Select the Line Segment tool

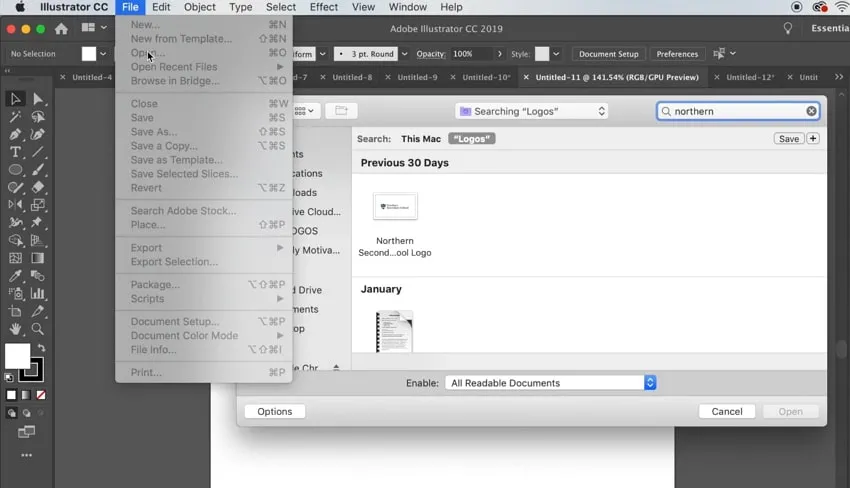click(x=37, y=152)
